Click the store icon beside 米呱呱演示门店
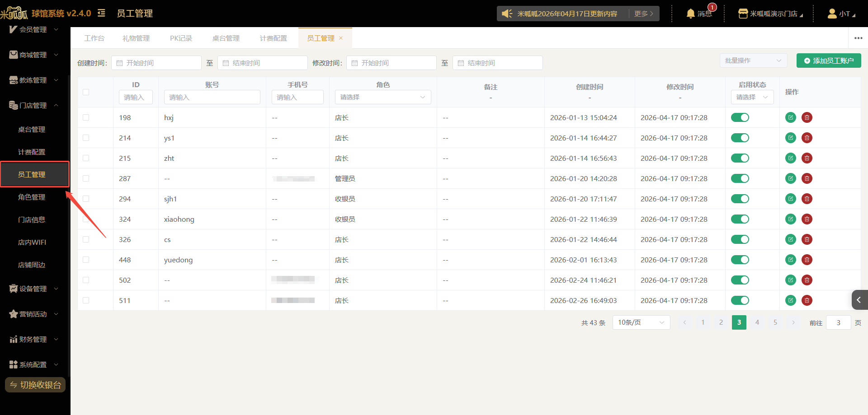The height and width of the screenshot is (415, 868). pos(743,14)
